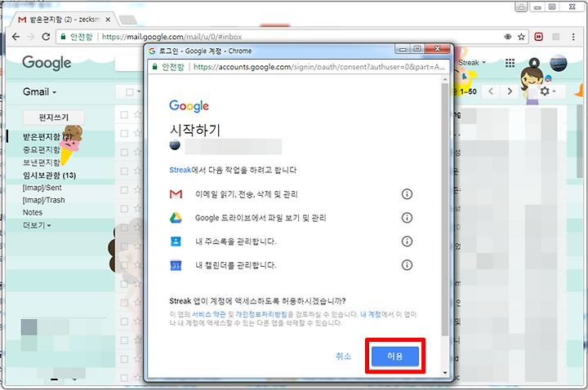
Task: Click the Google logo in Gmail header
Action: pos(47,63)
